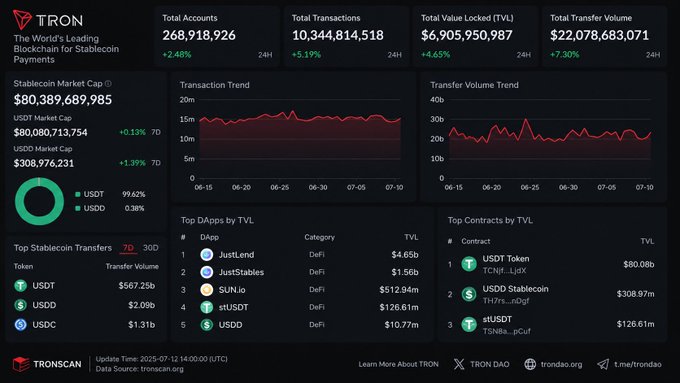680x383 pixels.
Task: Click the Contract column header
Action: [476, 241]
